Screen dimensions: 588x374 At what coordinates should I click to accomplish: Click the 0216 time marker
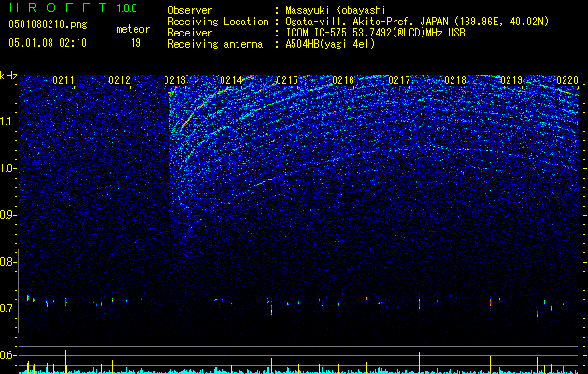(343, 79)
